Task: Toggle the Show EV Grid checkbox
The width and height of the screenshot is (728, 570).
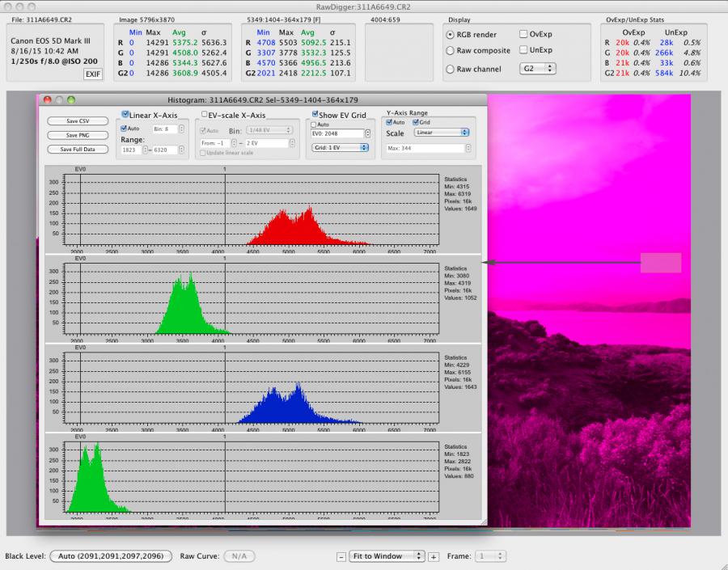Action: coord(314,115)
